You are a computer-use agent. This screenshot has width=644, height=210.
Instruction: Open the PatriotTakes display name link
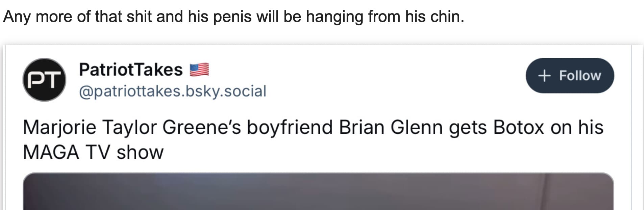click(x=131, y=70)
